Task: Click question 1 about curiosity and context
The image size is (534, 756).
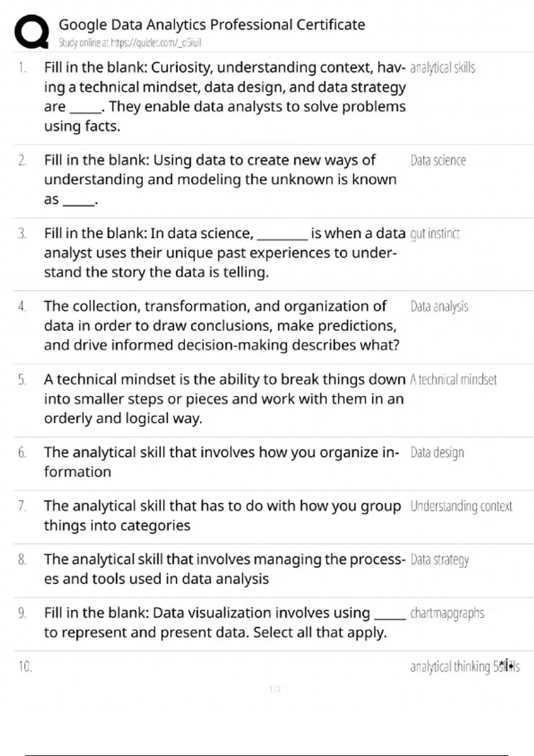Action: coord(225,97)
